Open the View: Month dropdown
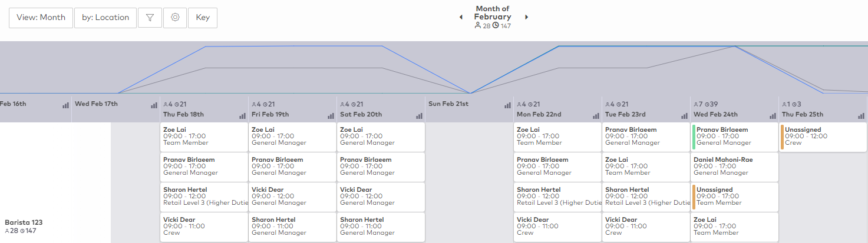 [x=41, y=18]
